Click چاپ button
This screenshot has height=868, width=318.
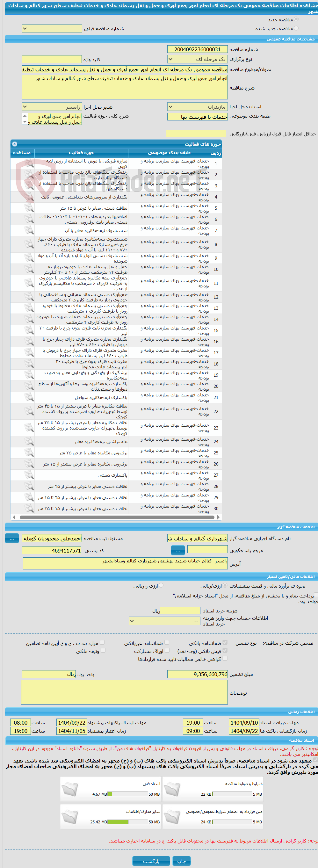pos(182,861)
